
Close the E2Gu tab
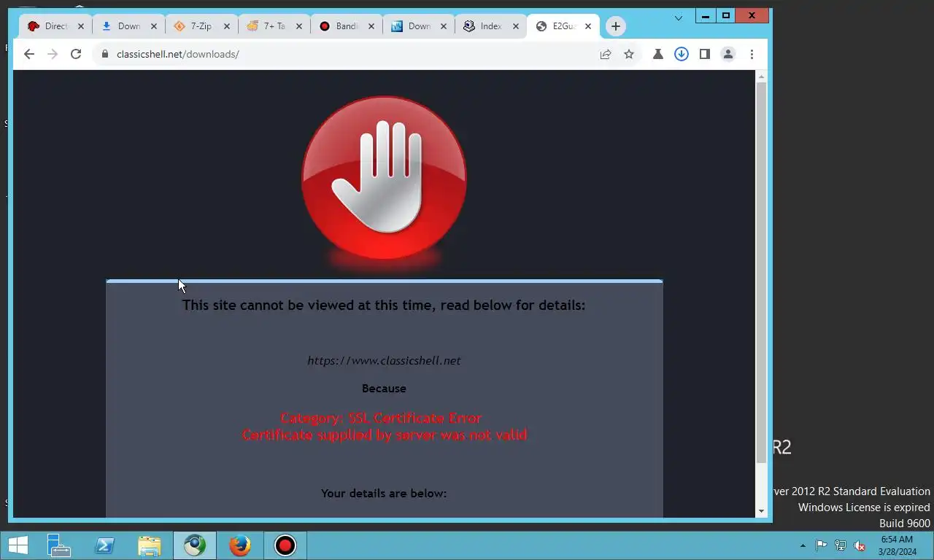click(x=588, y=26)
